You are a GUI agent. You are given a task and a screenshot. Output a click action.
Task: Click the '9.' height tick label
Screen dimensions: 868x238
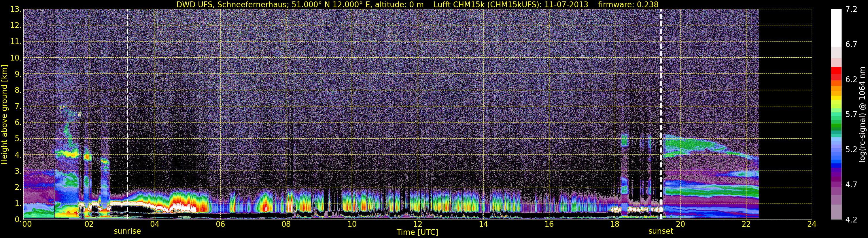tap(18, 74)
